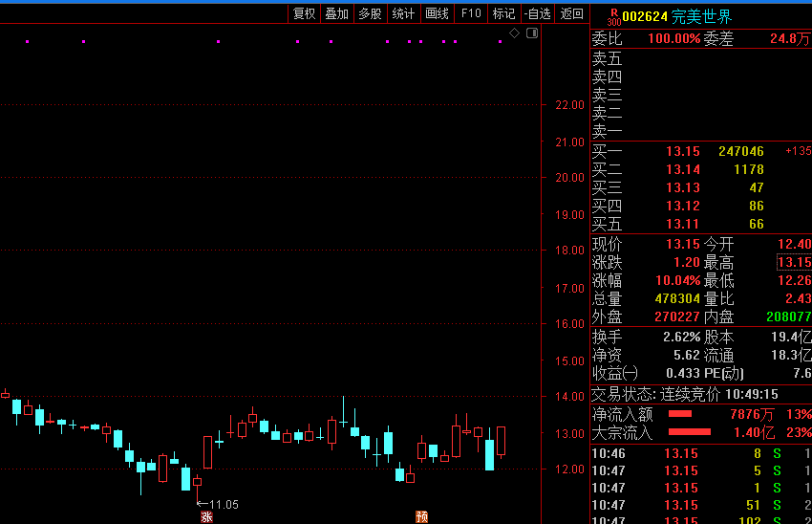Toggle 自选 watchlist for this stock
The width and height of the screenshot is (812, 524).
click(538, 13)
